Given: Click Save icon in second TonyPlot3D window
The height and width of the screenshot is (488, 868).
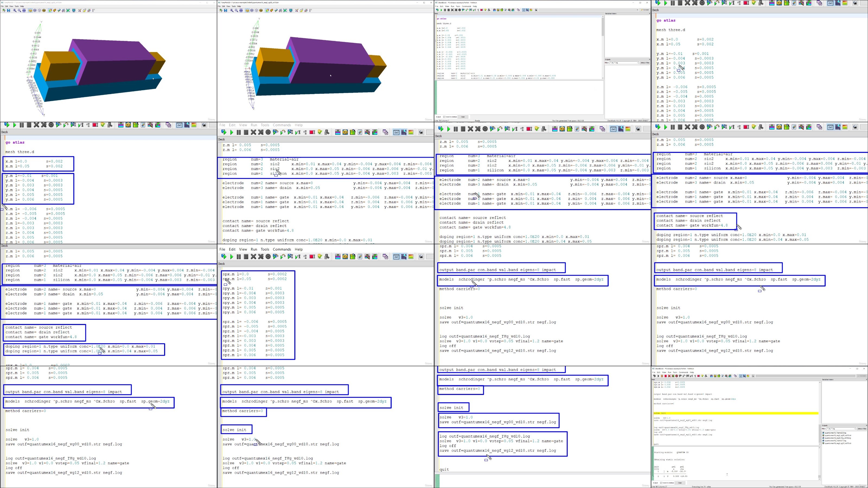Looking at the screenshot, I should pos(225,11).
